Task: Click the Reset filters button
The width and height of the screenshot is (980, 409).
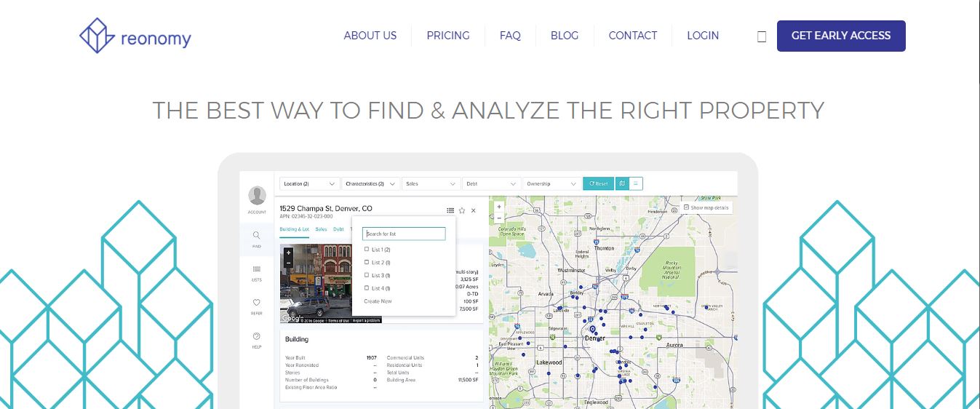Action: [598, 184]
